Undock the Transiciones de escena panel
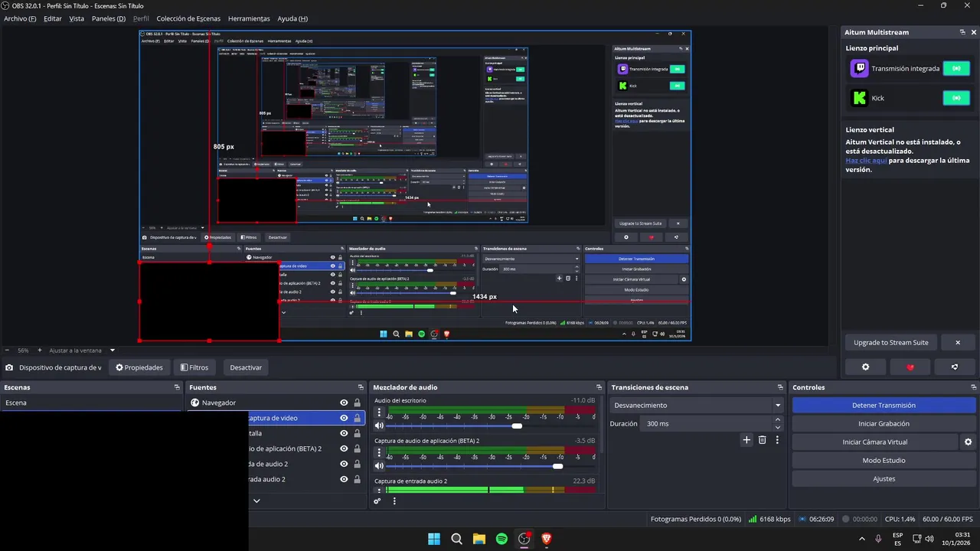The height and width of the screenshot is (551, 980). (780, 387)
